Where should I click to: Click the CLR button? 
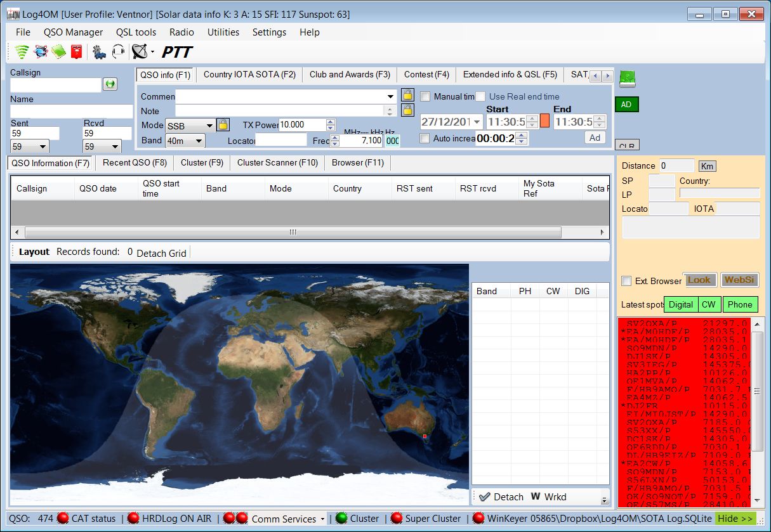point(627,145)
